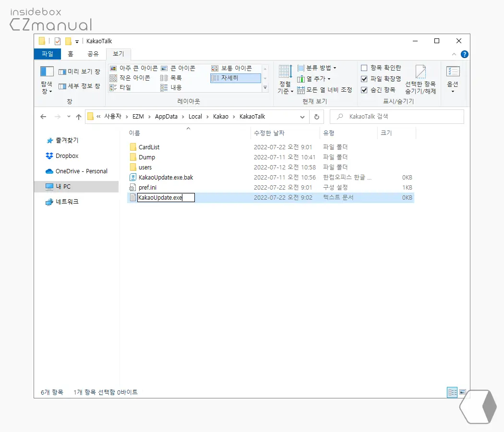Switch to the 공유 ribbon tab
Screen dimensions: 504x432
tap(93, 54)
